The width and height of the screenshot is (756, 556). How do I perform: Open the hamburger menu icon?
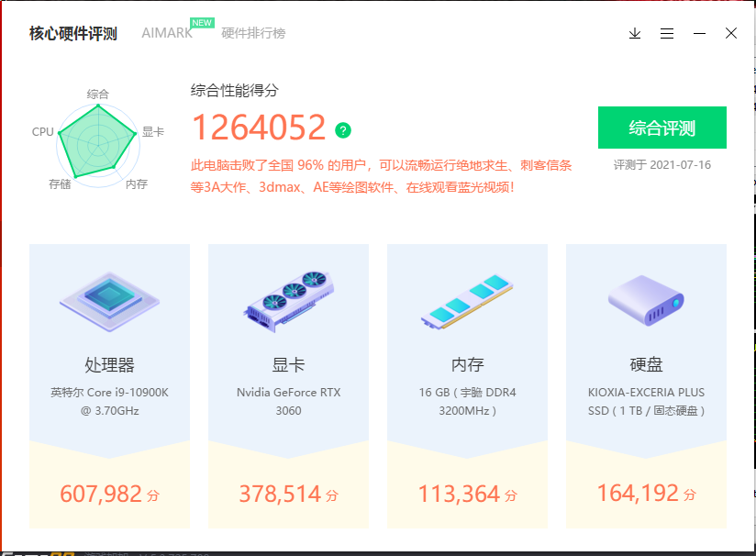click(x=667, y=33)
